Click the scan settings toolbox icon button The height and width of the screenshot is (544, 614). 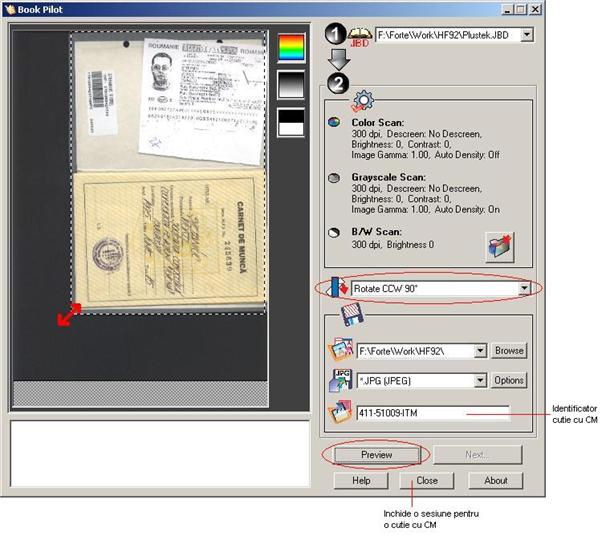(499, 245)
